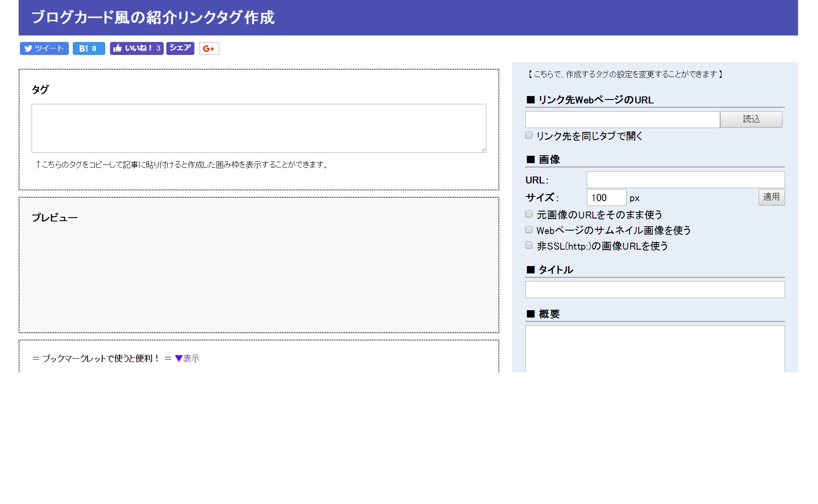
Task: Click the 読込 load button
Action: click(751, 119)
